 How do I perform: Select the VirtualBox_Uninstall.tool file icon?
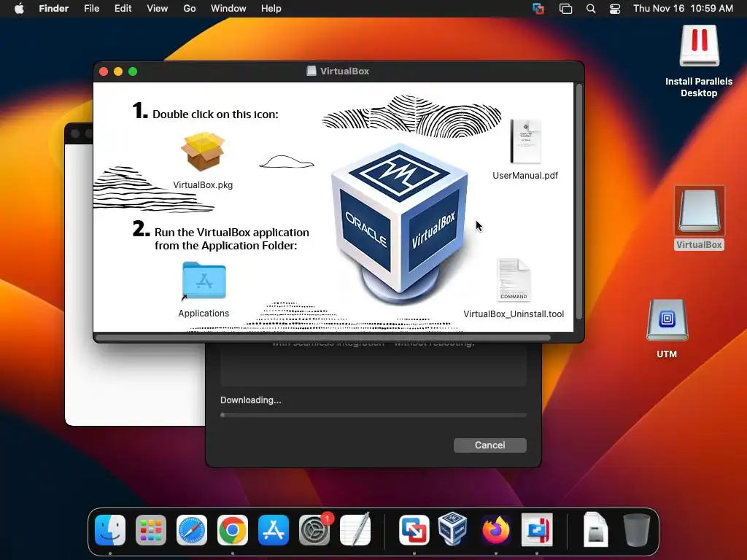514,280
